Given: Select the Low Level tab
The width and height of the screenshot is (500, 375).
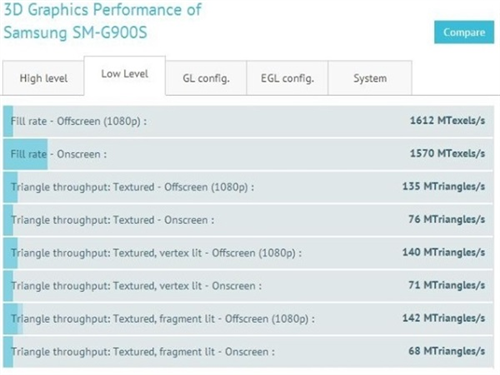Looking at the screenshot, I should tap(125, 75).
